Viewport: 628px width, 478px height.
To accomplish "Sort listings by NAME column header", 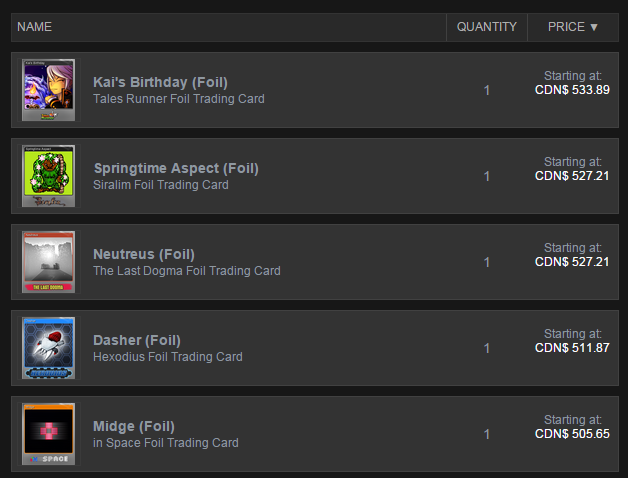I will (34, 27).
